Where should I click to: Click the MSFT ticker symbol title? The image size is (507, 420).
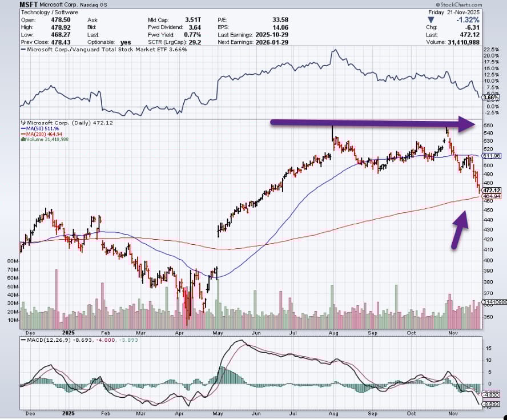29,5
